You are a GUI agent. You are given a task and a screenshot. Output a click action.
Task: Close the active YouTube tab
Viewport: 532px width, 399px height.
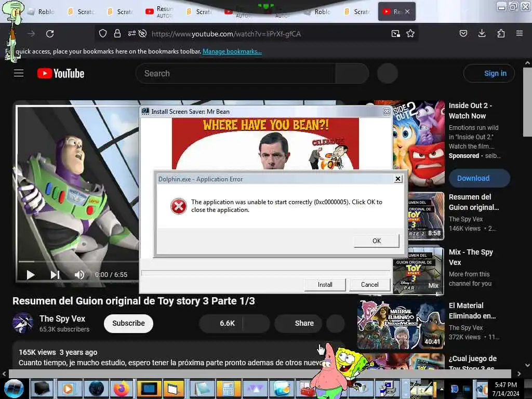click(x=407, y=11)
